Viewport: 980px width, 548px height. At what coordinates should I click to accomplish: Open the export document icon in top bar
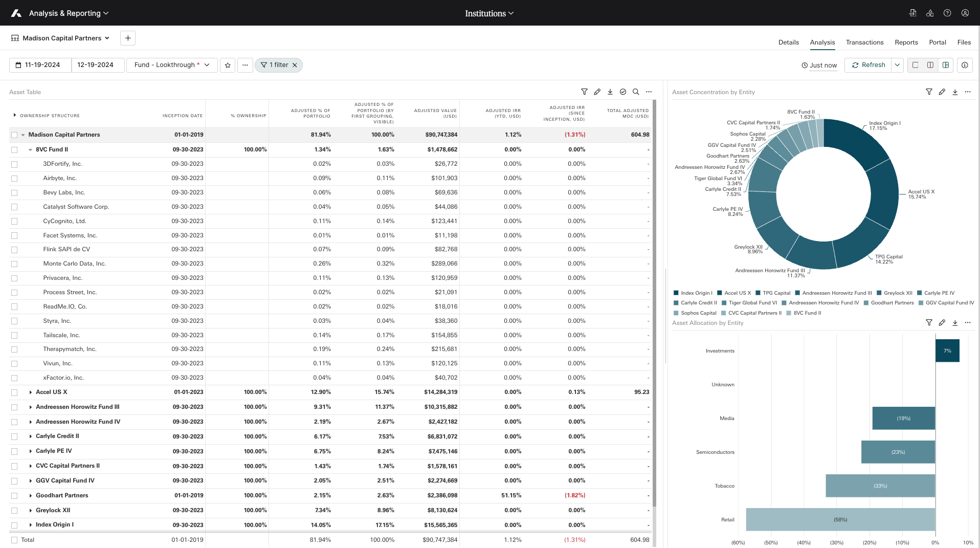click(x=912, y=13)
